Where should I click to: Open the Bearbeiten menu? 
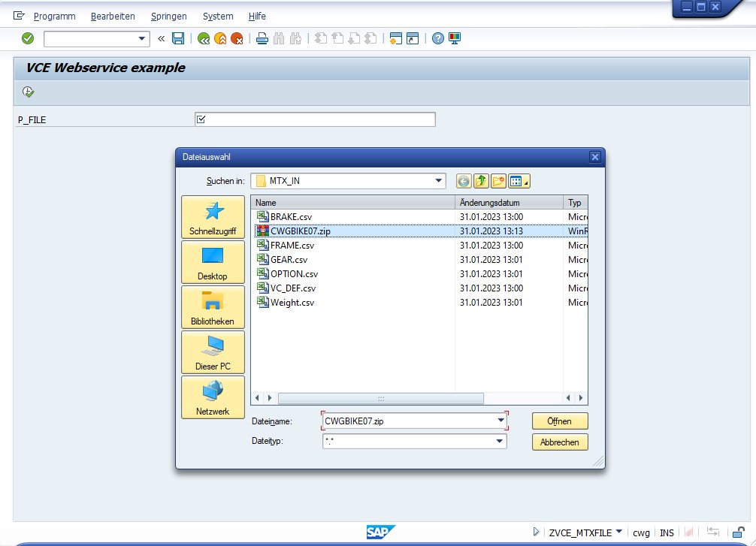(x=113, y=16)
